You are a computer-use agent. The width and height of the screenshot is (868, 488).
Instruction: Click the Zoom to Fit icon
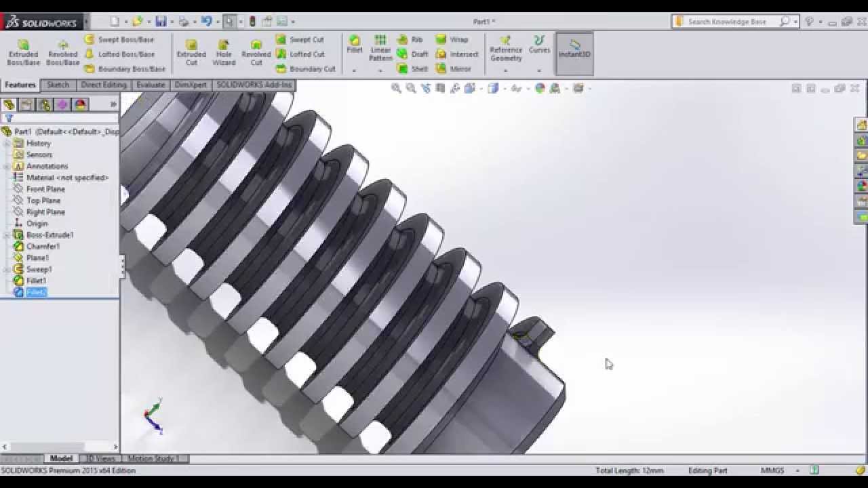pos(396,88)
